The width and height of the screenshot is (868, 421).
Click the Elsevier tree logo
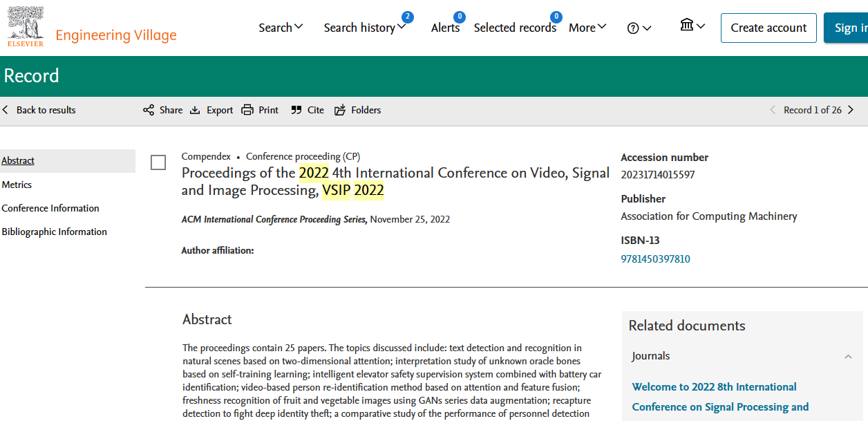click(26, 27)
